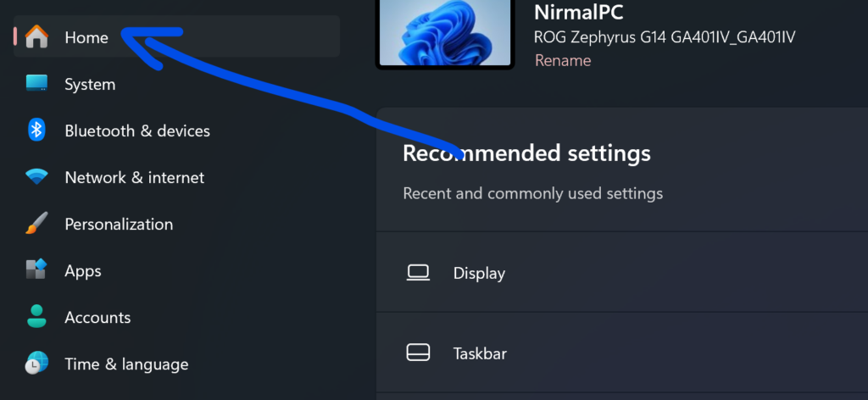Open the Home settings page
The width and height of the screenshot is (868, 400).
(86, 37)
